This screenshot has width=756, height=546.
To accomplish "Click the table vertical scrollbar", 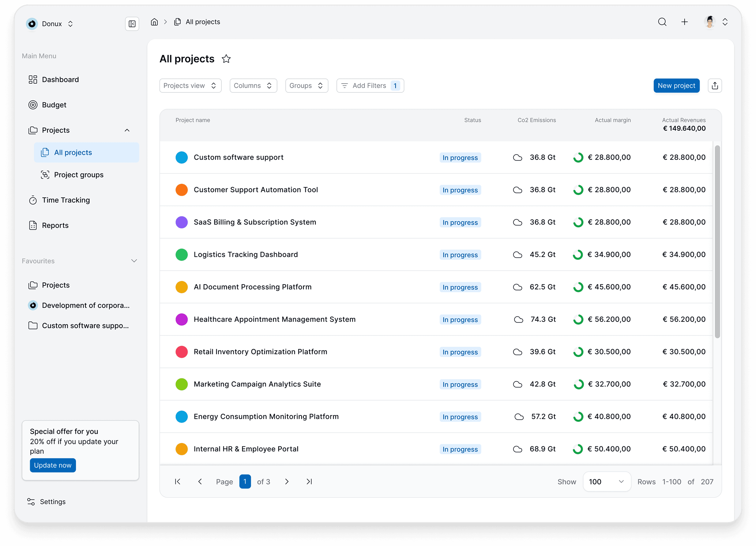I will coord(717,241).
